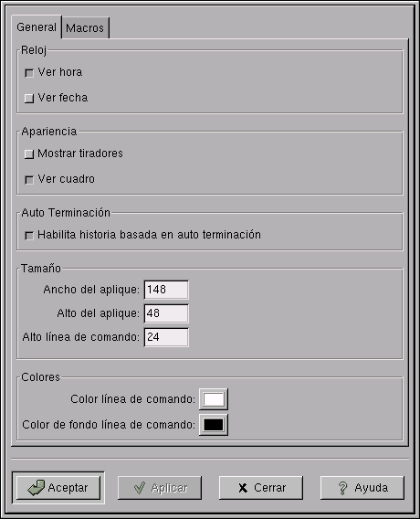This screenshot has height=519, width=420.
Task: Click the Ancho del aplique field
Action: pyautogui.click(x=166, y=290)
